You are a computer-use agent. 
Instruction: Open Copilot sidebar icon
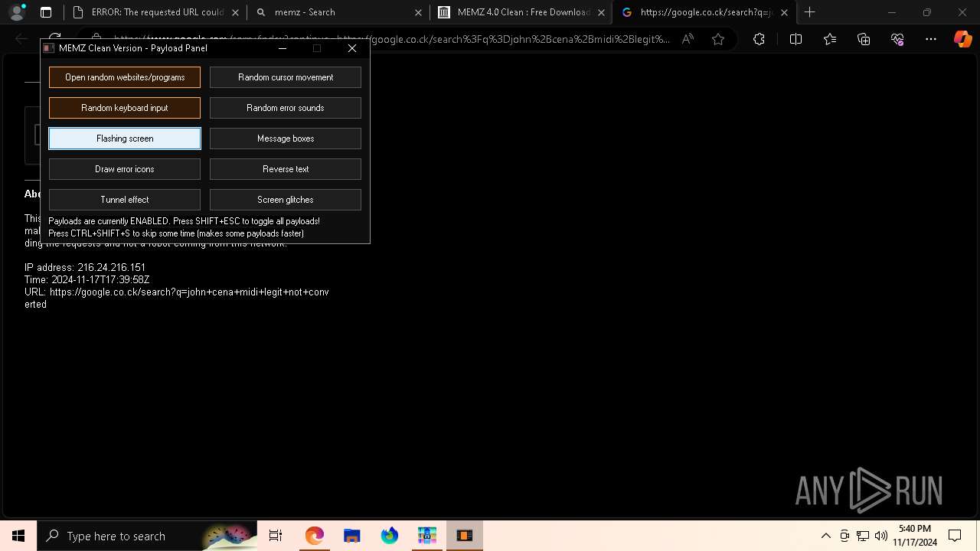(962, 39)
